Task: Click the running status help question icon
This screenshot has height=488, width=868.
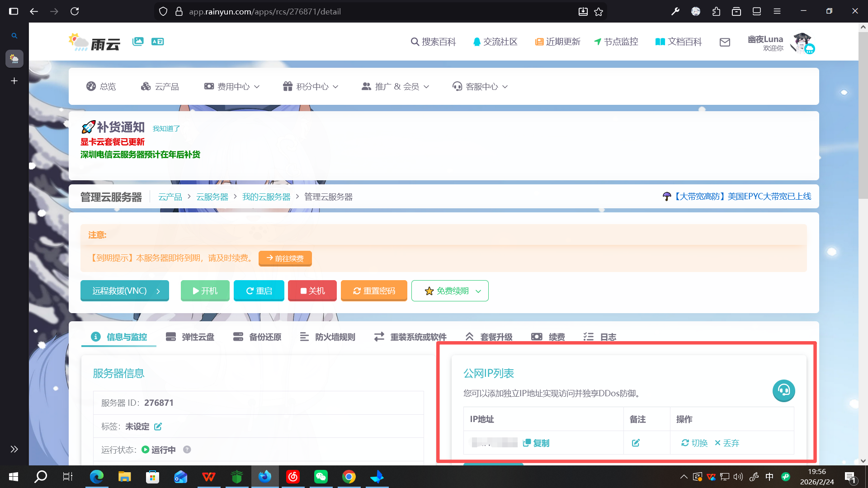Action: [x=187, y=450]
